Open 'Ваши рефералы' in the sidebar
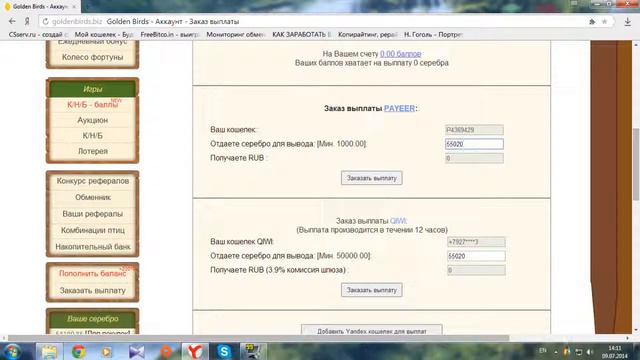This screenshot has width=640, height=360. pyautogui.click(x=92, y=213)
